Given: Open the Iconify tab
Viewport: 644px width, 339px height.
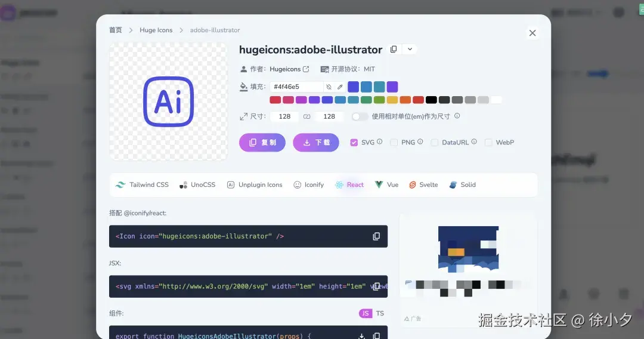Looking at the screenshot, I should coord(309,185).
